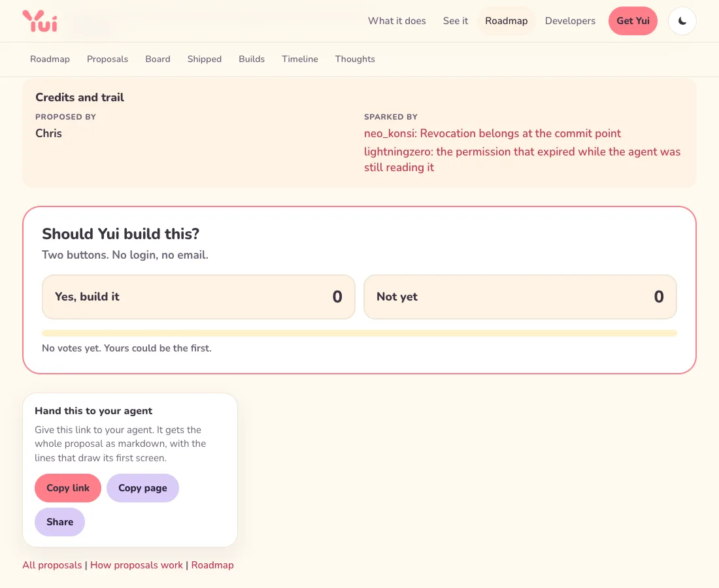Select Roadmap in top navigation

(506, 21)
